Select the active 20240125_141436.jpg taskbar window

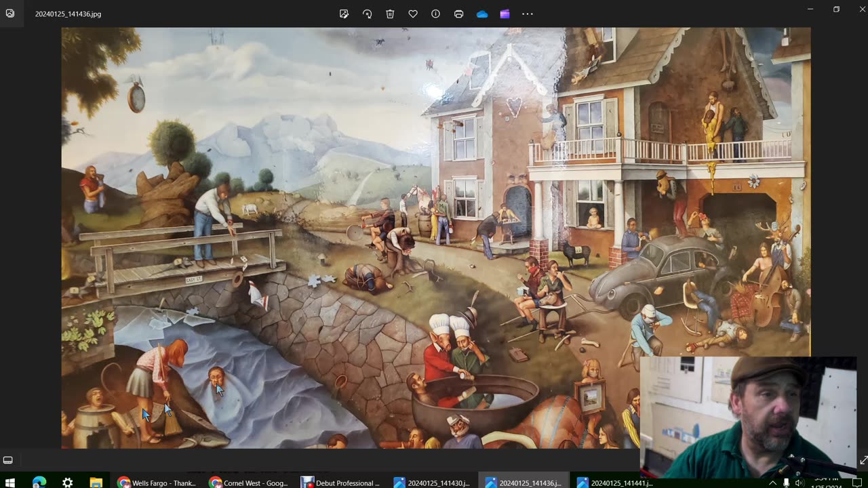pos(524,483)
